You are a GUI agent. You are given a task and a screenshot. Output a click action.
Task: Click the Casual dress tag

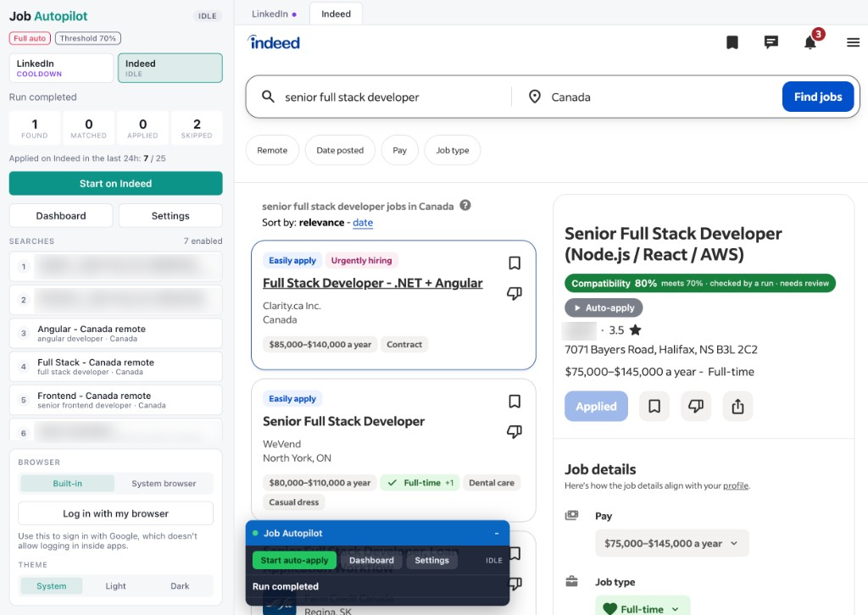coord(294,502)
